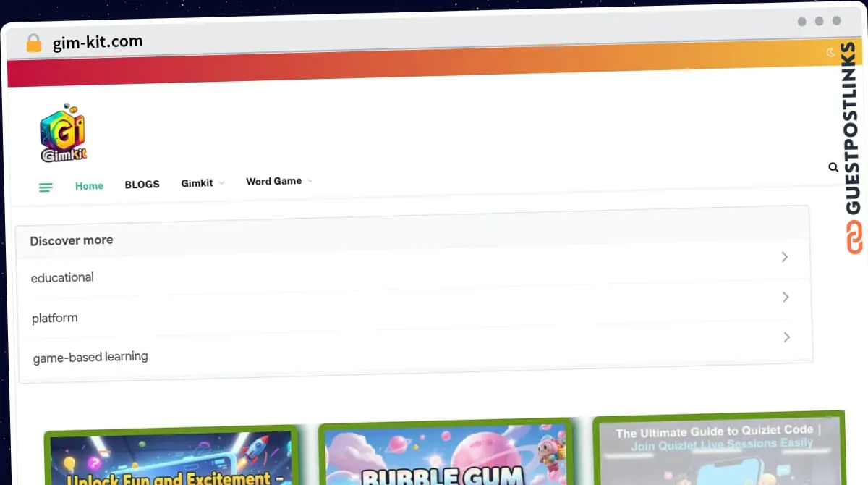Open the Word Game menu item
868x485 pixels.
point(274,181)
